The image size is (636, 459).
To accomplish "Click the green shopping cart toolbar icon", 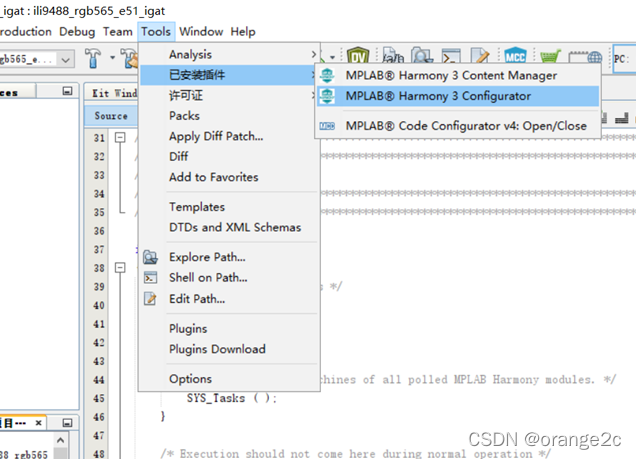I will pos(550,57).
